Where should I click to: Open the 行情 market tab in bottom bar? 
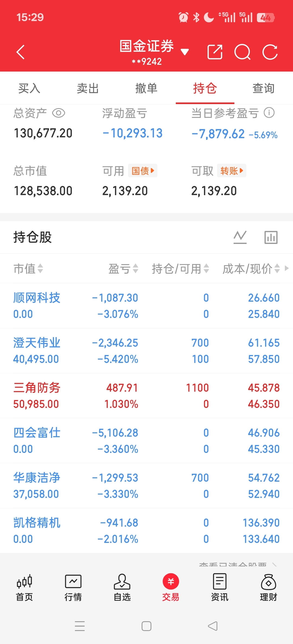[73, 587]
